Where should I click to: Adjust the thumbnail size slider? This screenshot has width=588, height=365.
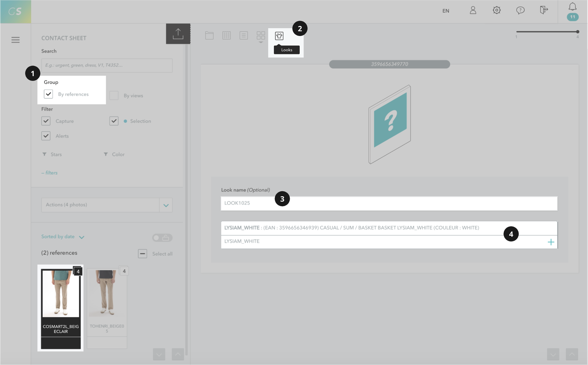[x=577, y=32]
